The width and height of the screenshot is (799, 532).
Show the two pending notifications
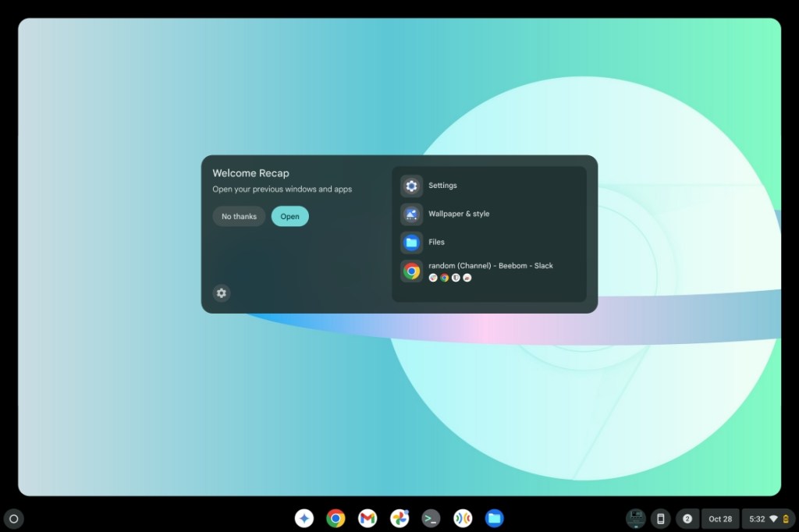point(687,518)
